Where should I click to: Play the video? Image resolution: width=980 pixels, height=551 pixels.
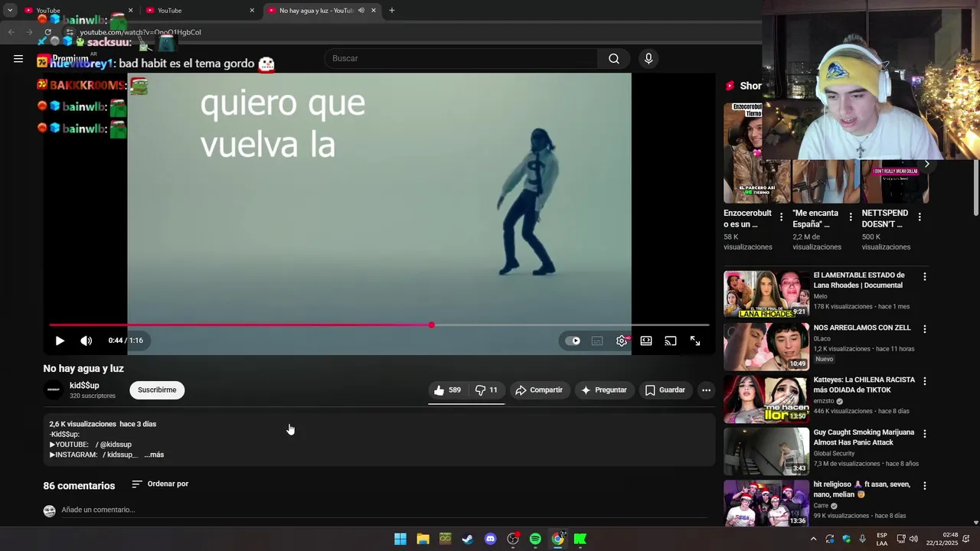[x=60, y=341]
